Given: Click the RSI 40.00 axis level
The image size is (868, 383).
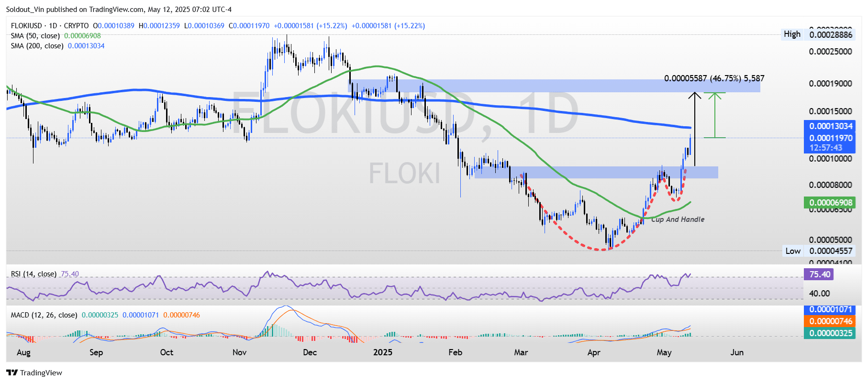Looking at the screenshot, I should click(x=819, y=294).
